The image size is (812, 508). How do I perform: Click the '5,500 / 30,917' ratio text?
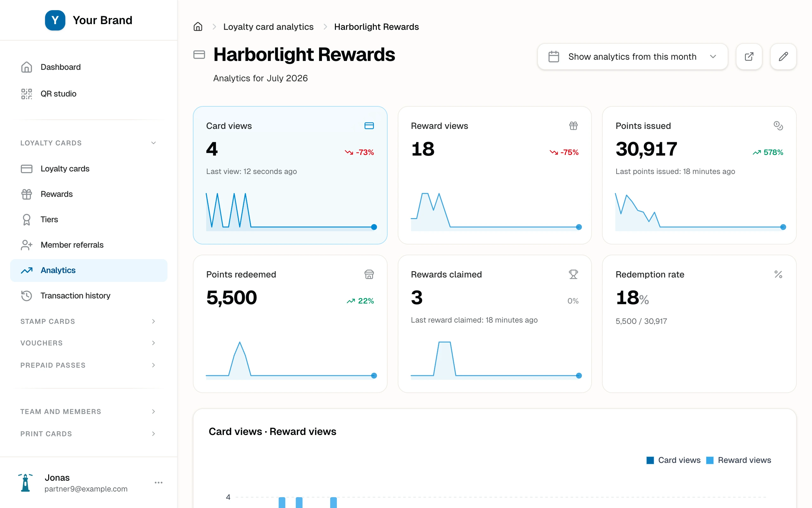click(x=641, y=321)
